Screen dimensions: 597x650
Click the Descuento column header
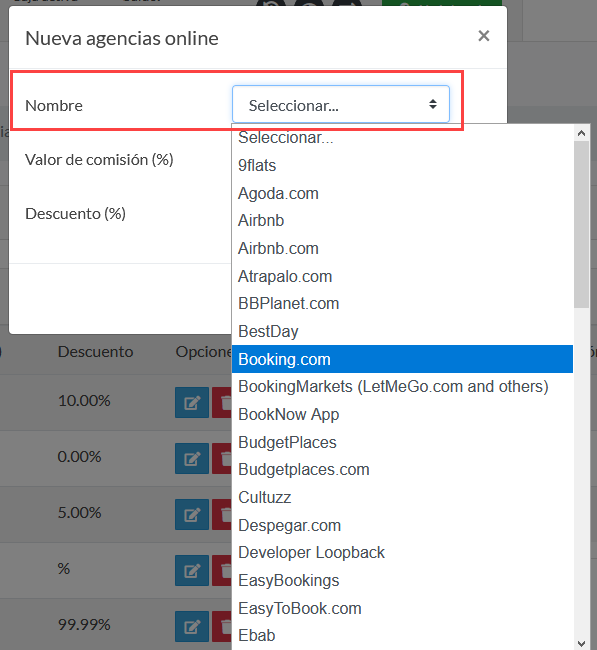tap(95, 352)
